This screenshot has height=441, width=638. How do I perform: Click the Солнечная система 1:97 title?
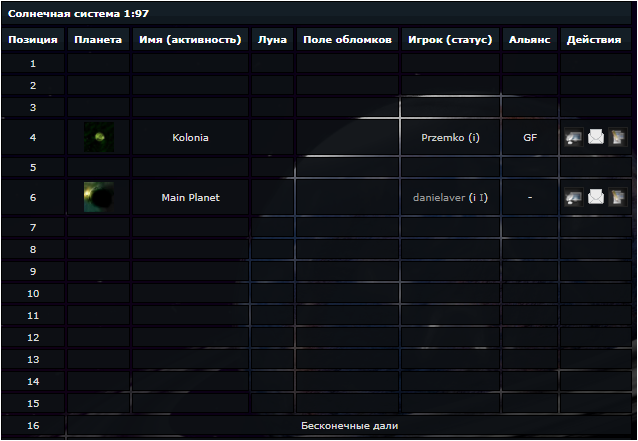coord(79,13)
